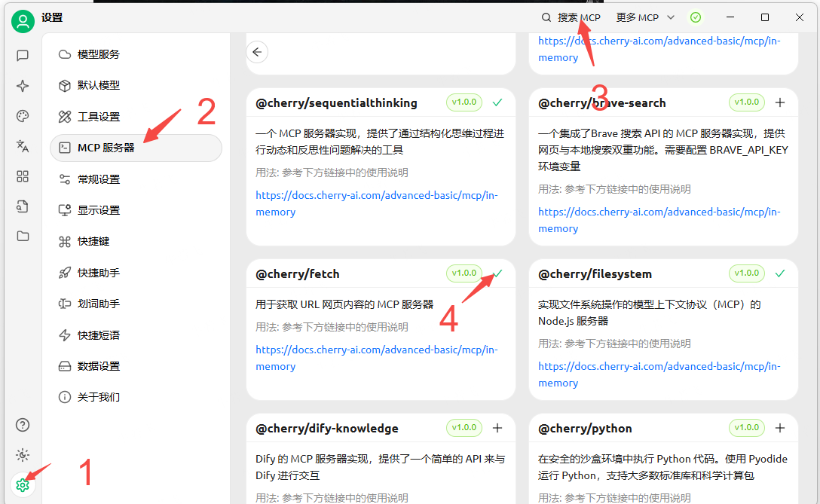This screenshot has width=820, height=504.
Task: Click 用法 usage note in filesystem card
Action: point(614,344)
